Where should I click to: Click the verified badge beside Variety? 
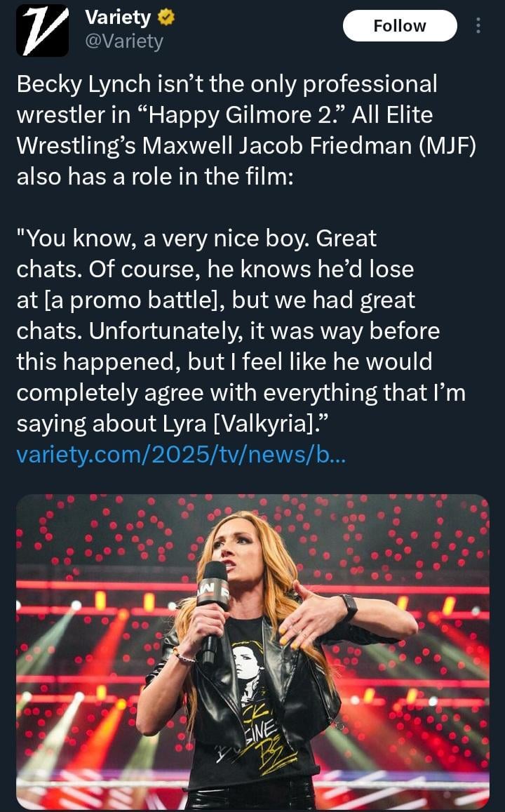[x=167, y=18]
